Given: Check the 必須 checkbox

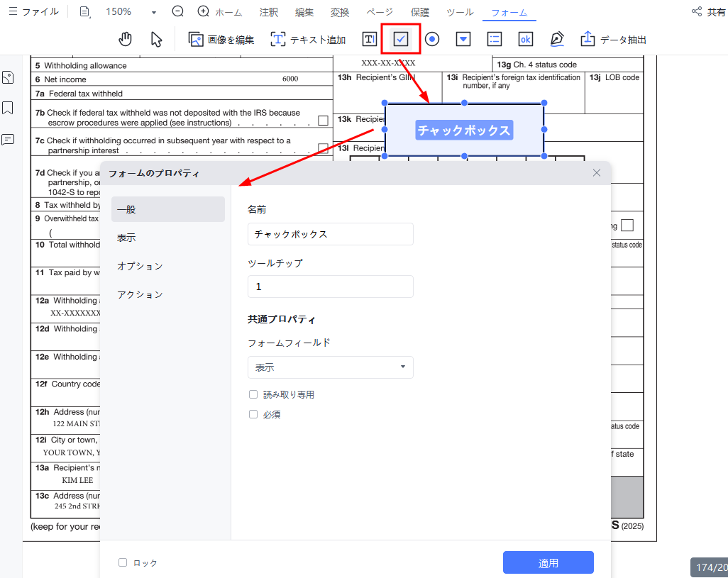Looking at the screenshot, I should [x=253, y=414].
